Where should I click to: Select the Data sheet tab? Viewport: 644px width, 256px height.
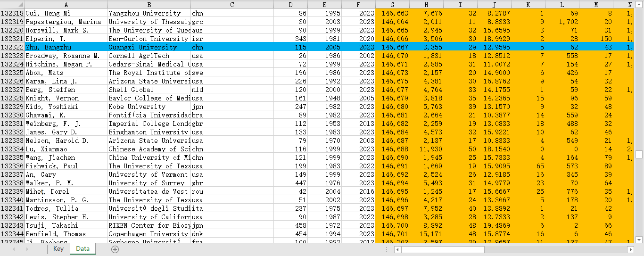(83, 249)
